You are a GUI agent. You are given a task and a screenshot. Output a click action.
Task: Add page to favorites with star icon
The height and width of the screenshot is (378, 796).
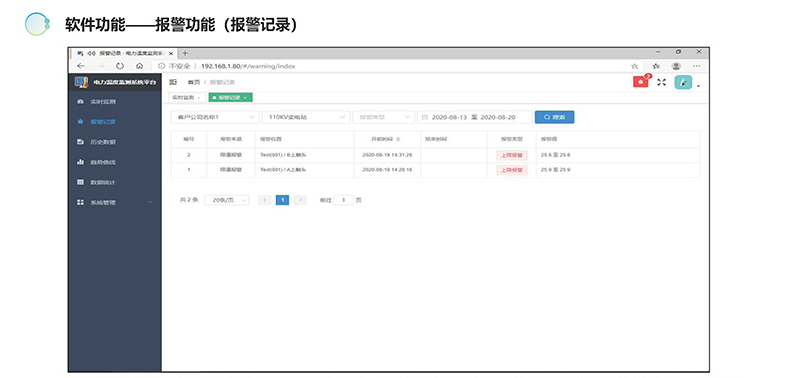pyautogui.click(x=634, y=66)
